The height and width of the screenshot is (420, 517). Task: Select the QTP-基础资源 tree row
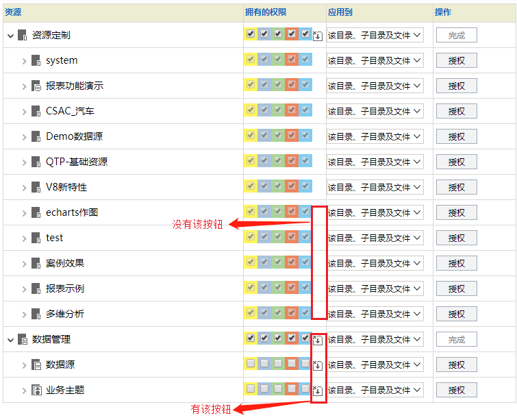coord(123,162)
